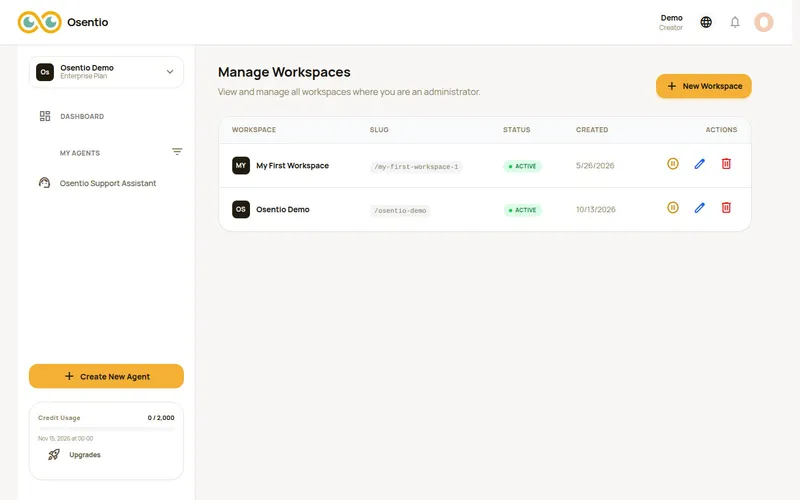This screenshot has width=800, height=500.
Task: Click the /my-first-workspace-1 slug
Action: pyautogui.click(x=416, y=167)
